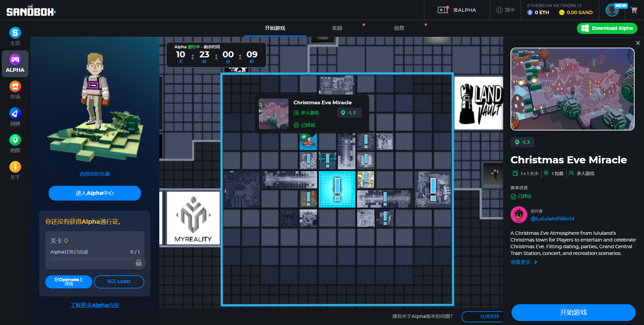Click 选择你的头像 avatar link
644x325 pixels.
pyautogui.click(x=95, y=174)
